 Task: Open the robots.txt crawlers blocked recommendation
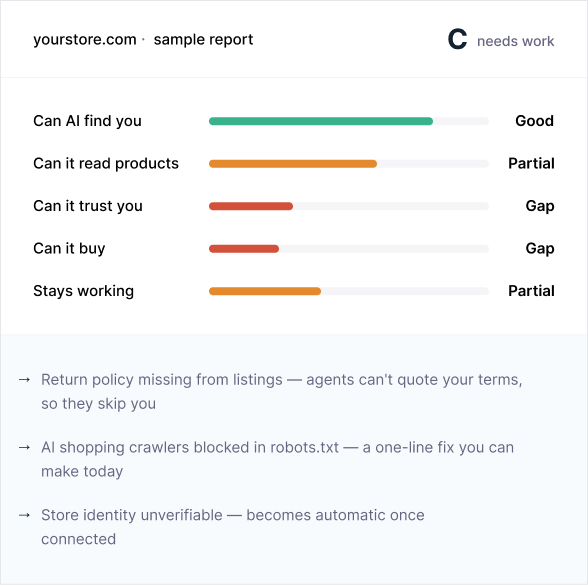[x=278, y=459]
